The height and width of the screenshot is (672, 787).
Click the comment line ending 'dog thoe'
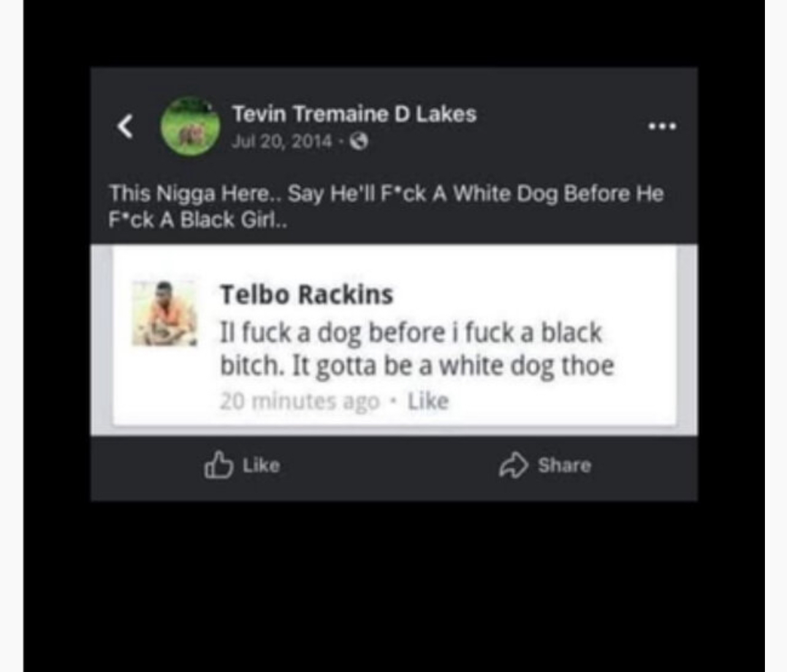[417, 366]
